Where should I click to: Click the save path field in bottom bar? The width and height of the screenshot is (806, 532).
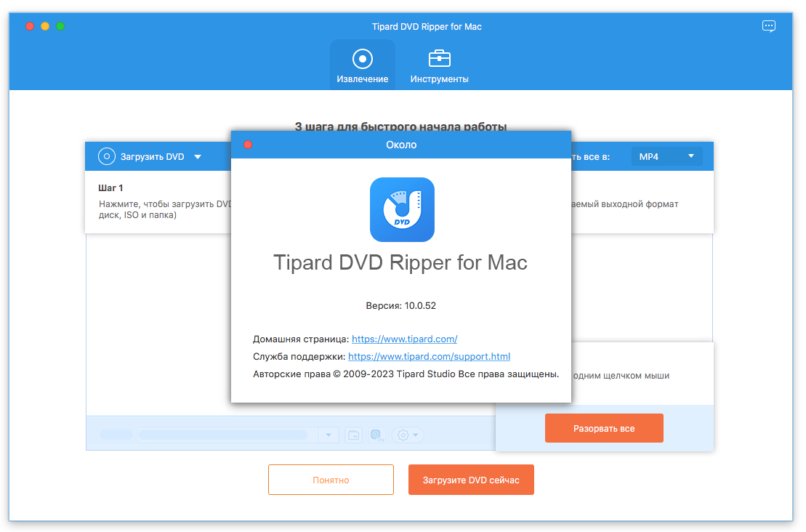227,435
